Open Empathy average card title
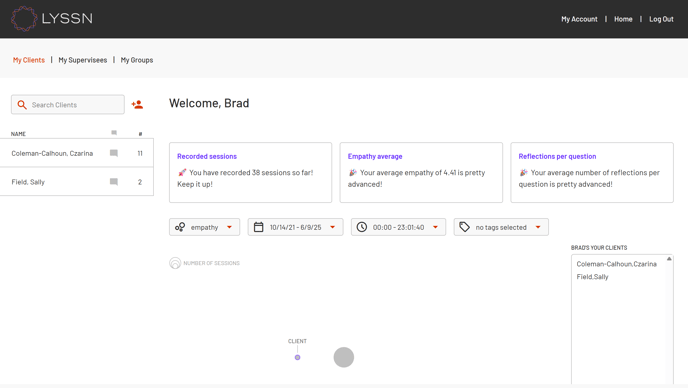Screen dimensions: 688x388 point(375,156)
